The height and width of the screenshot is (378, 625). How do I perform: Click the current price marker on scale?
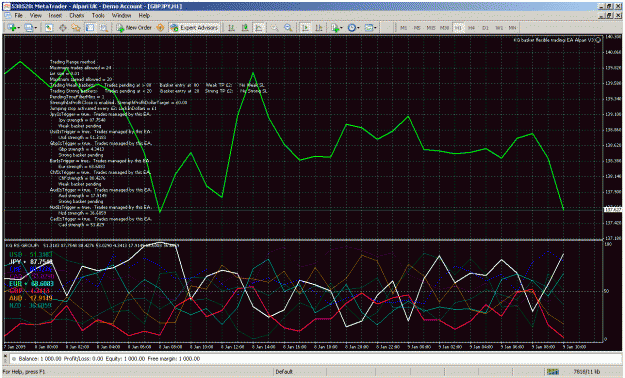pos(613,209)
